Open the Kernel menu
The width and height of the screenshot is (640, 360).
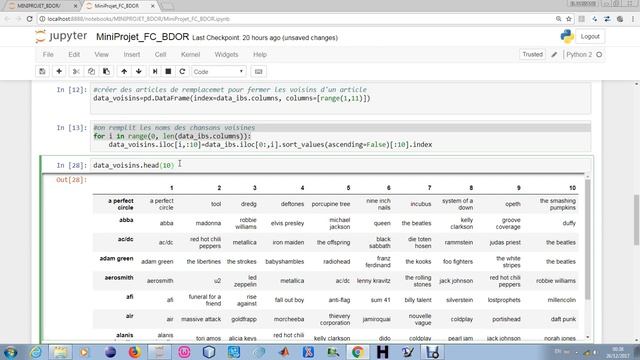(x=190, y=54)
